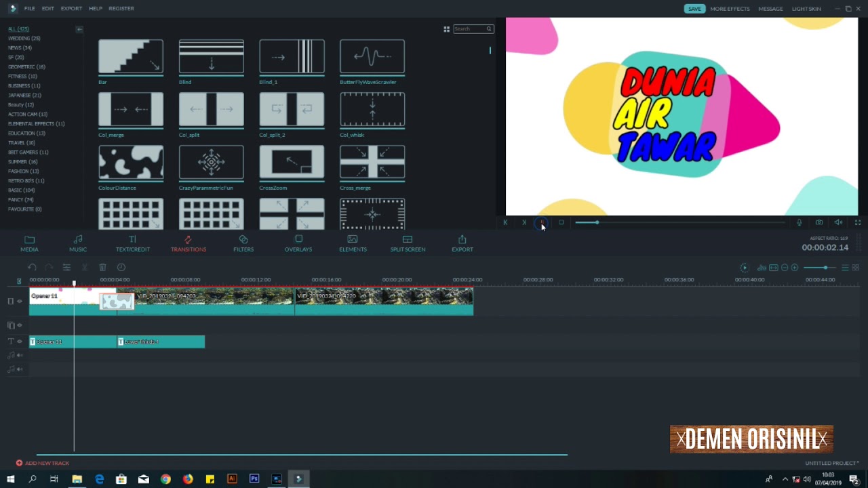Open the MESSAGE center
The width and height of the screenshot is (868, 488).
click(x=770, y=9)
